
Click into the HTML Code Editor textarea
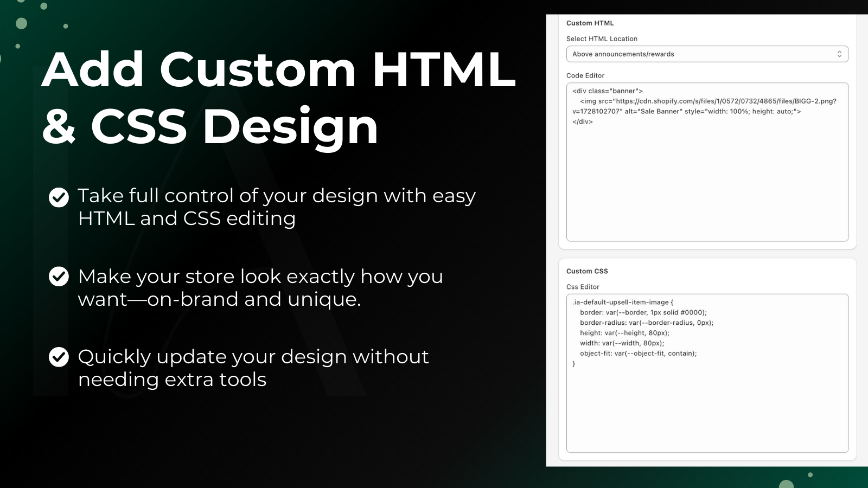[707, 162]
